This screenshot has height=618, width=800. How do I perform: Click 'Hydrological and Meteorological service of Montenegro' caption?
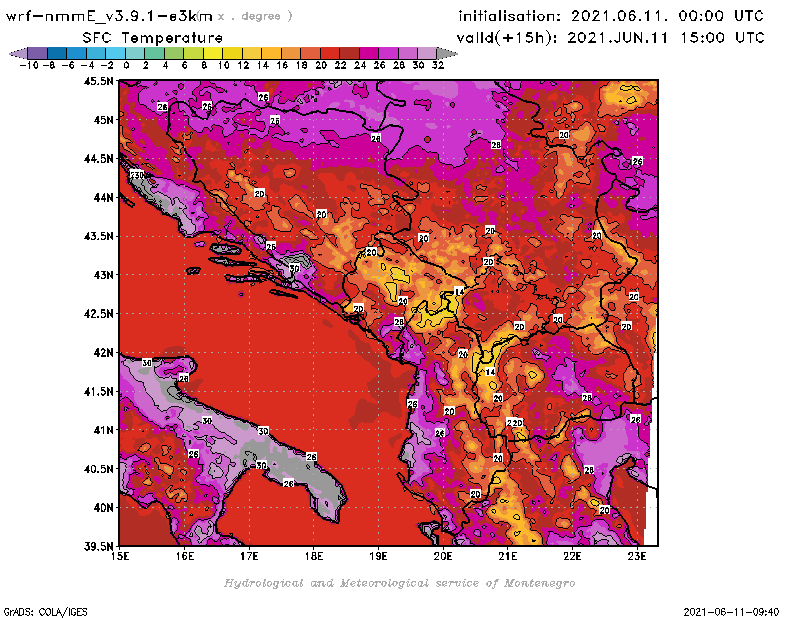[x=399, y=583]
